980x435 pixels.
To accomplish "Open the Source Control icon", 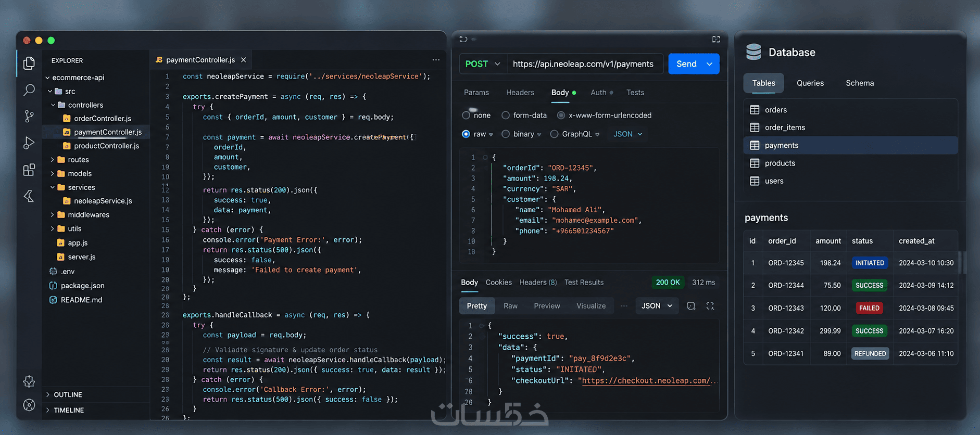I will tap(29, 117).
